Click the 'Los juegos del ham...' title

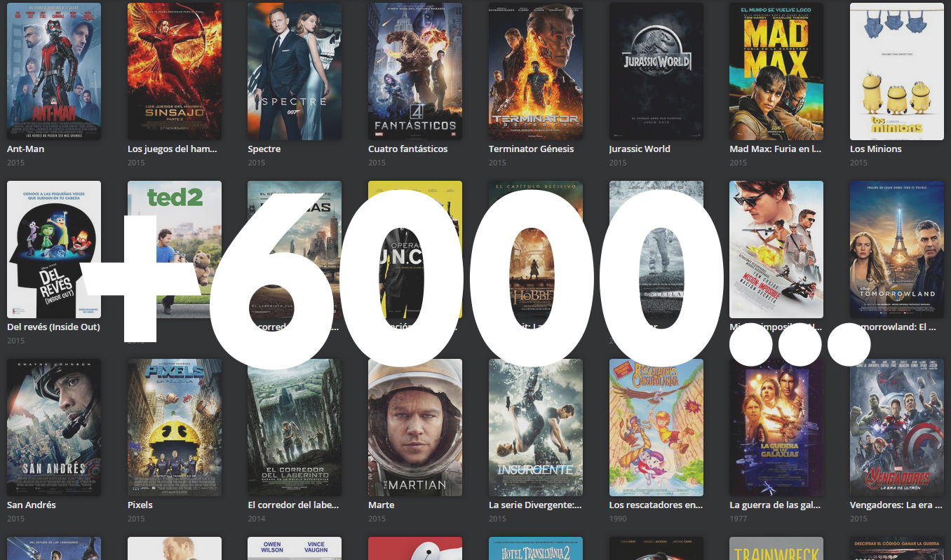(173, 149)
